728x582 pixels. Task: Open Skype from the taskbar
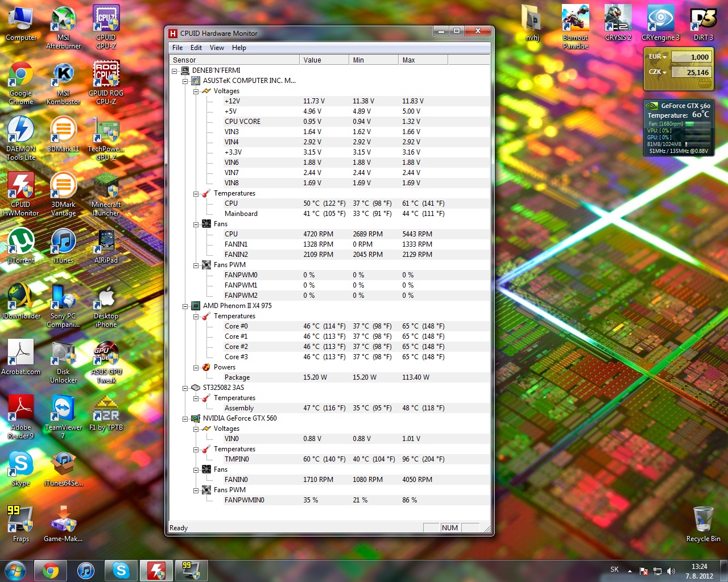[121, 570]
